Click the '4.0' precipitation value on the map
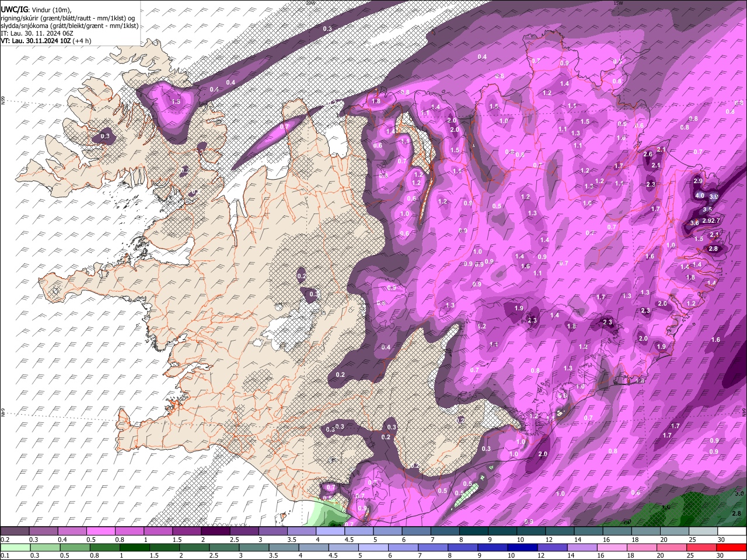747x560 pixels. point(700,195)
